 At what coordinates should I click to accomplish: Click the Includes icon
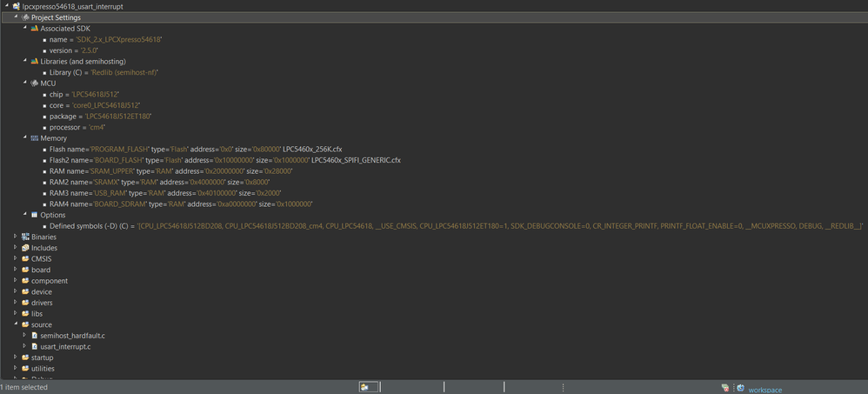pyautogui.click(x=25, y=248)
